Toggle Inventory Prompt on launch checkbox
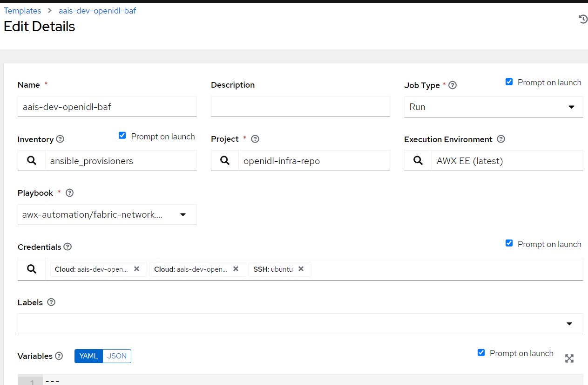 tap(122, 136)
